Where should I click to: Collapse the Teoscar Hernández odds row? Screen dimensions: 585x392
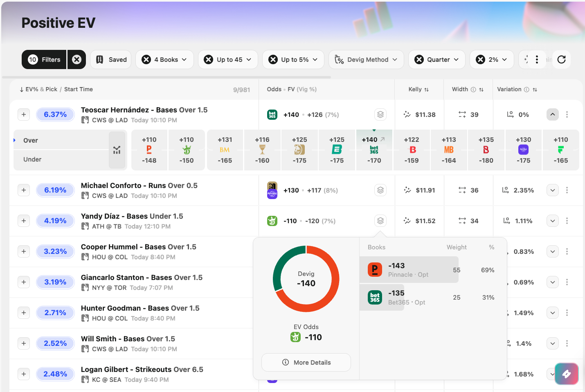[553, 114]
